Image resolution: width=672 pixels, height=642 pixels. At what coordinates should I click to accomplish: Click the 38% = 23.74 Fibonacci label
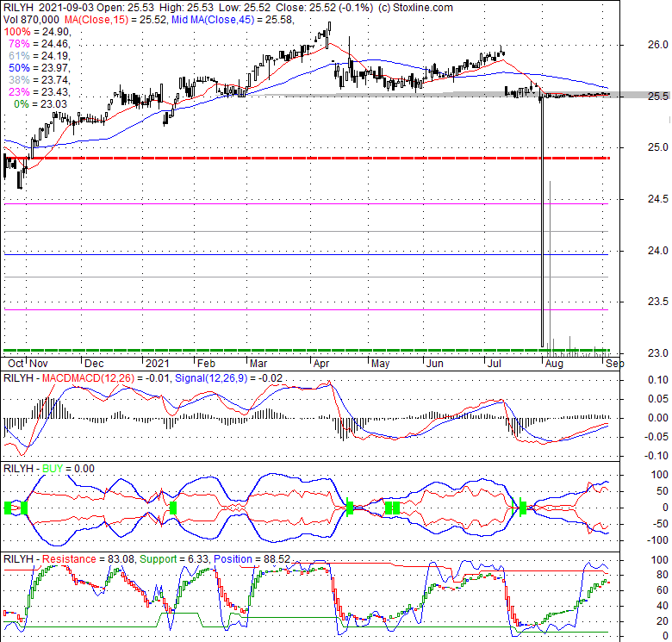(39, 80)
